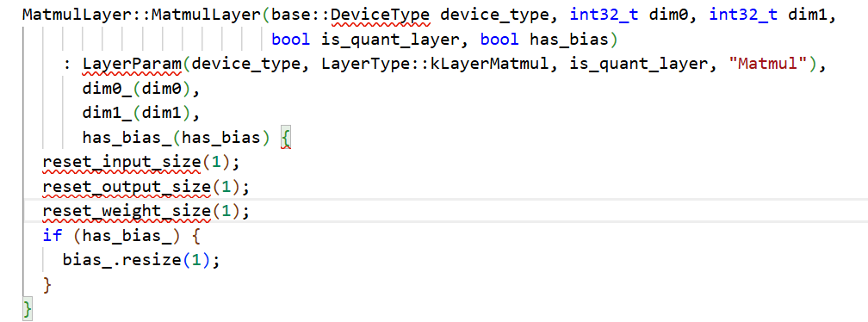Click the closing brace of the if block
The image size is (868, 322).
click(x=47, y=285)
